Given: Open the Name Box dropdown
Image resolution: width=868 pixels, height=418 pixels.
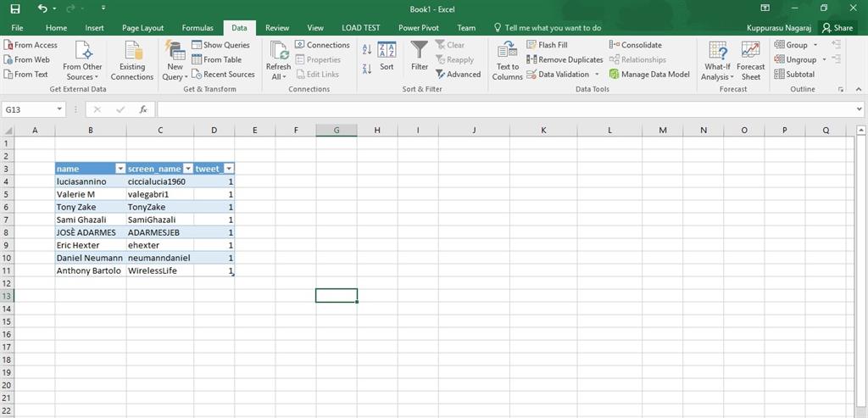Looking at the screenshot, I should [x=60, y=109].
